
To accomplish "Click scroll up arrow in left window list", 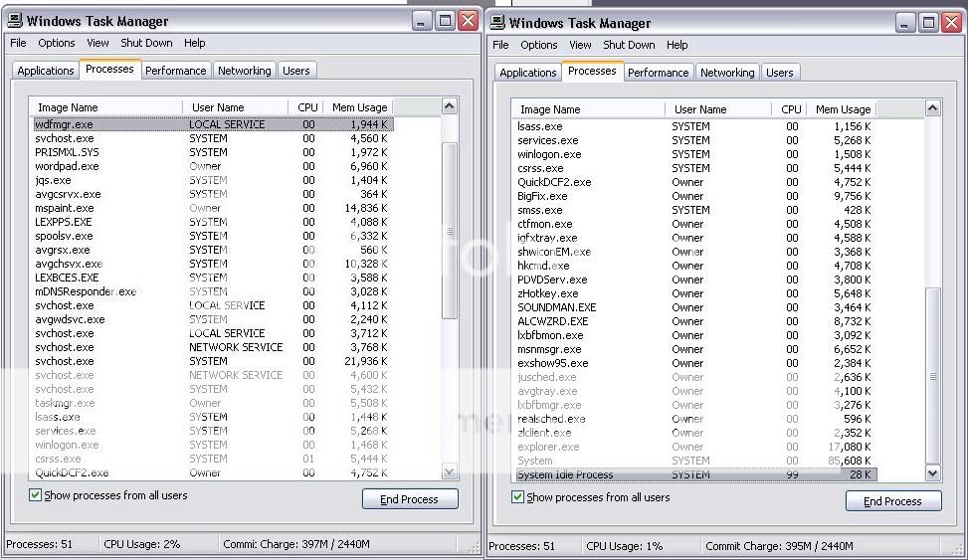I will 450,106.
